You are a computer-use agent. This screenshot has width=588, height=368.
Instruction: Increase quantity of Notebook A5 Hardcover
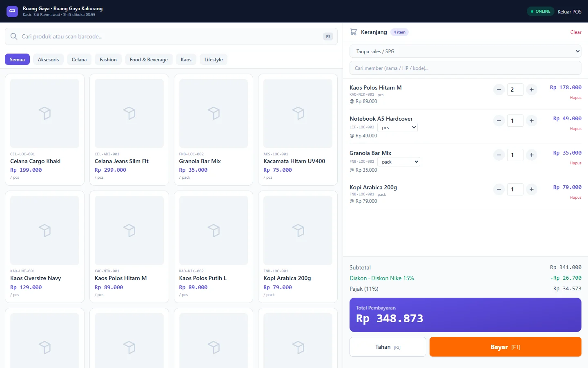tap(532, 121)
